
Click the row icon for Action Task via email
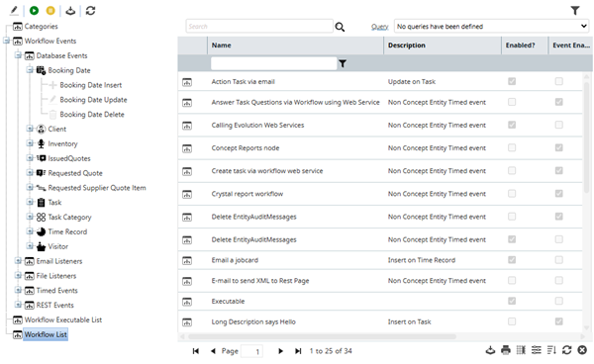[187, 82]
